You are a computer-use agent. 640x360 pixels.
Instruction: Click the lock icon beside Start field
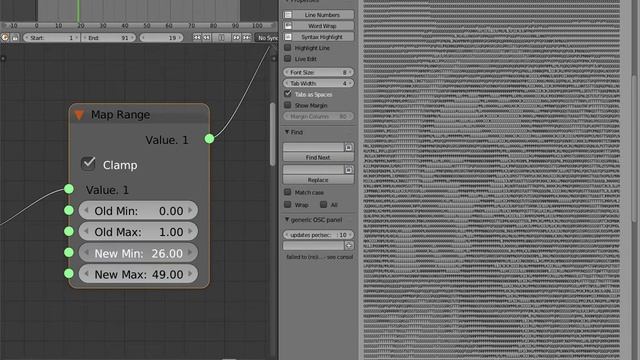pyautogui.click(x=15, y=38)
